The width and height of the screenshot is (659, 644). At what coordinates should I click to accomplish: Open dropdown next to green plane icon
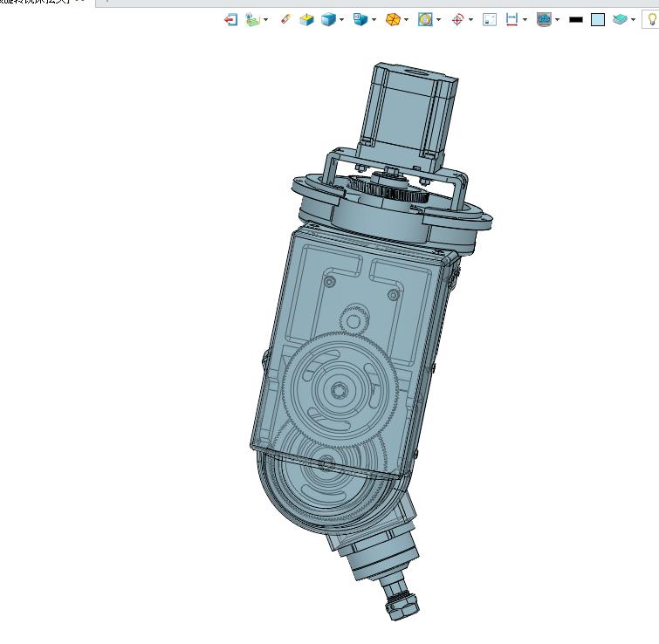[x=265, y=20]
